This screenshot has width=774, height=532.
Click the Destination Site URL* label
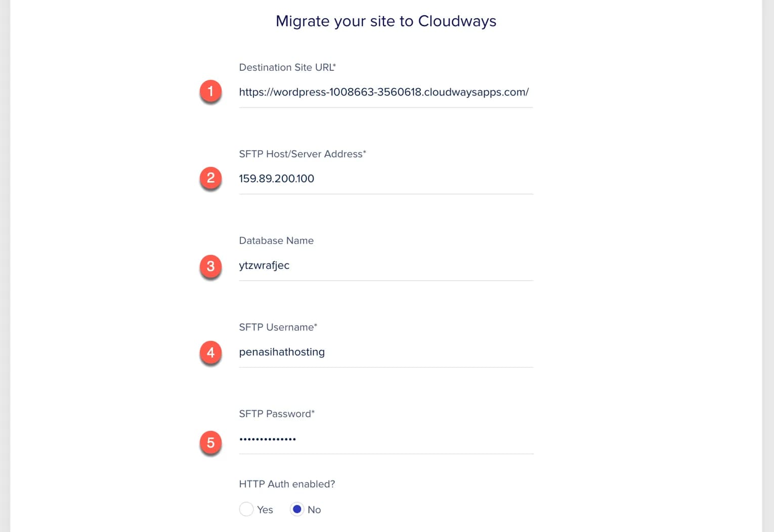point(287,67)
